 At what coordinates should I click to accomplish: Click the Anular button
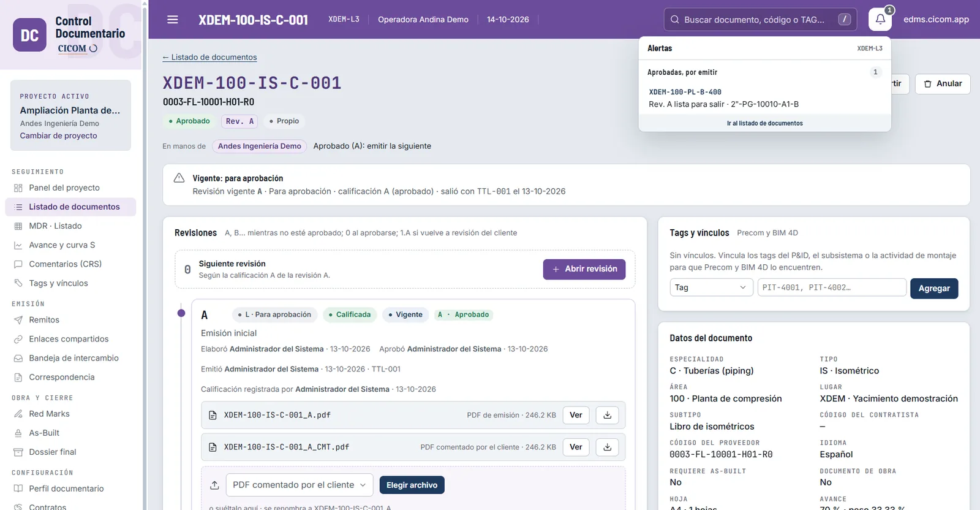pos(943,84)
